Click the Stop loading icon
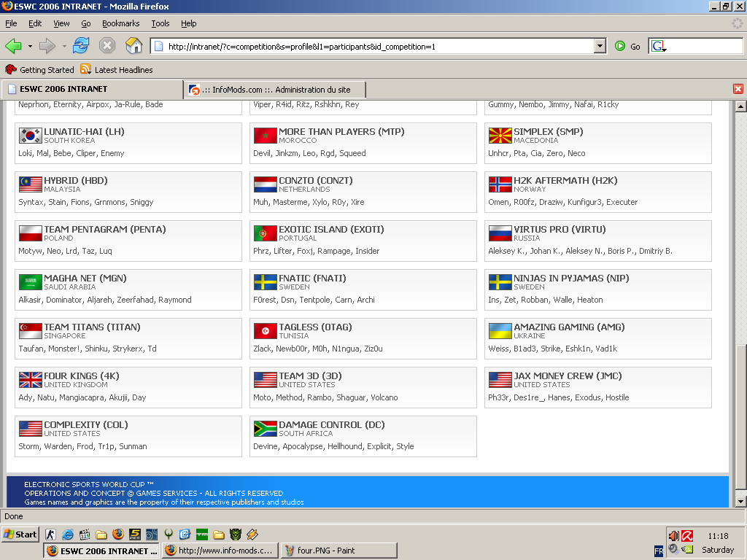 pos(107,46)
